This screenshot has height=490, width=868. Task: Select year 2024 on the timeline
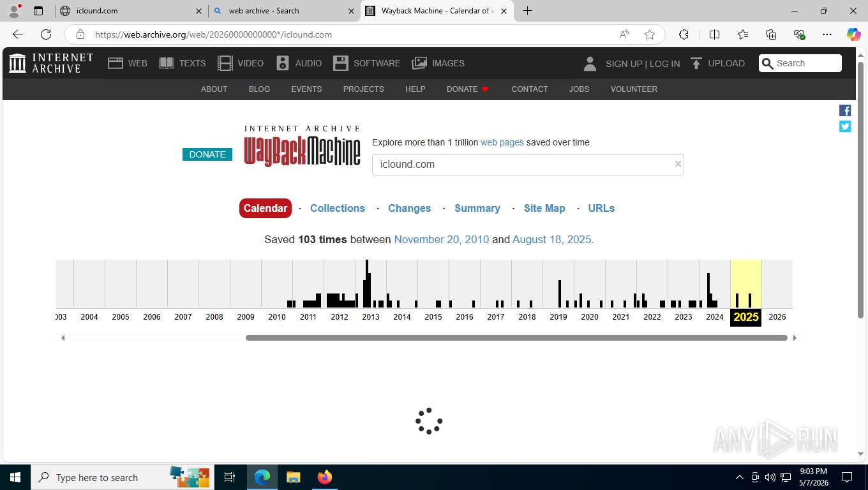tap(715, 316)
